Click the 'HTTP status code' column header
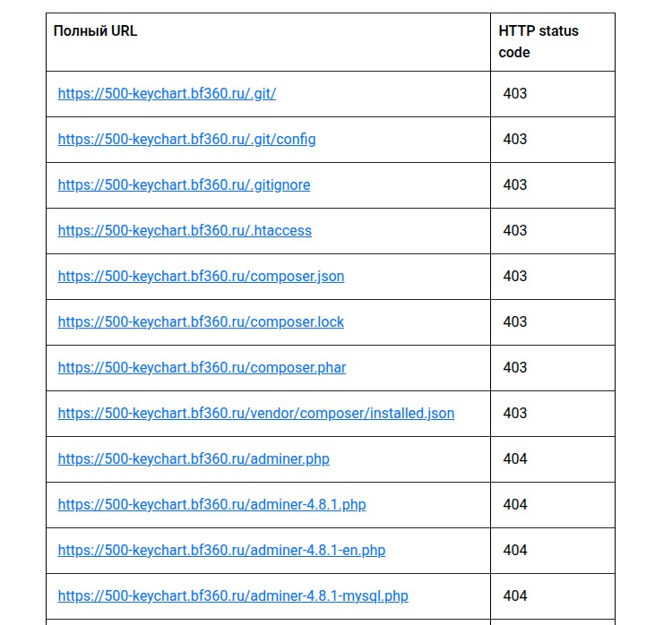Image resolution: width=672 pixels, height=625 pixels. [538, 41]
